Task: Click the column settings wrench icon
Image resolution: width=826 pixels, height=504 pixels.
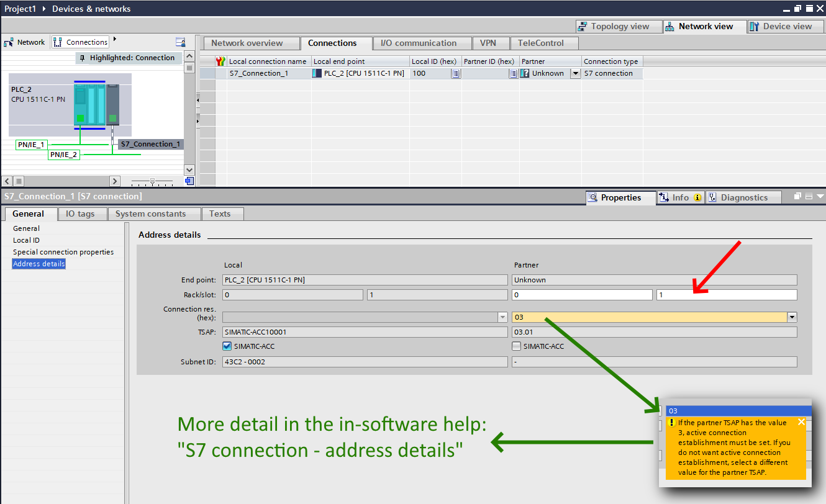Action: tap(220, 61)
